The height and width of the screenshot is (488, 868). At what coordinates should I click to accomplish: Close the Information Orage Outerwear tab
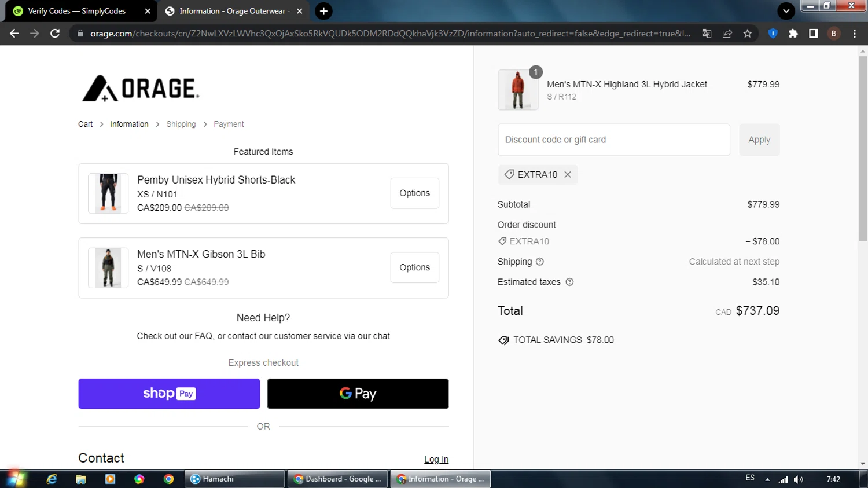(x=299, y=11)
